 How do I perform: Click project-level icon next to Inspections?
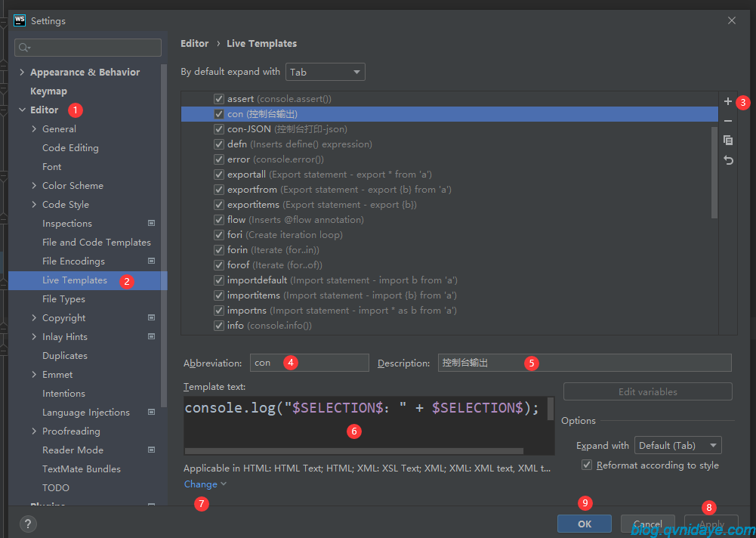point(151,223)
